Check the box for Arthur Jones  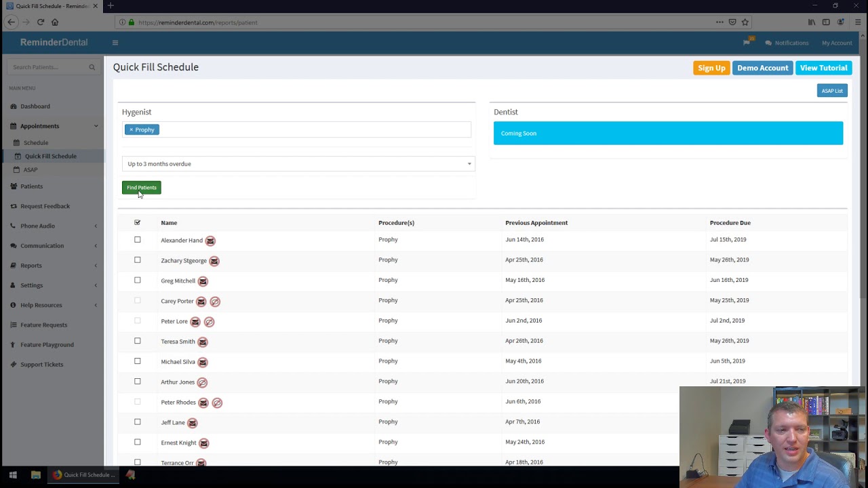pyautogui.click(x=138, y=382)
